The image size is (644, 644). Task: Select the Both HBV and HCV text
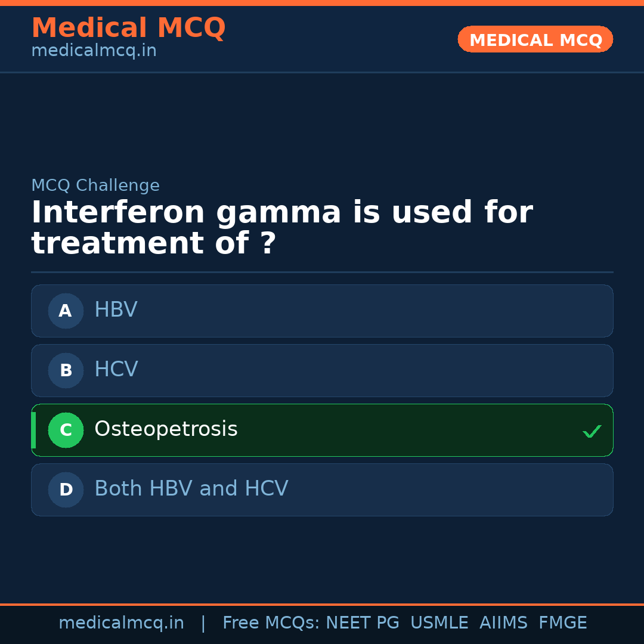191,489
